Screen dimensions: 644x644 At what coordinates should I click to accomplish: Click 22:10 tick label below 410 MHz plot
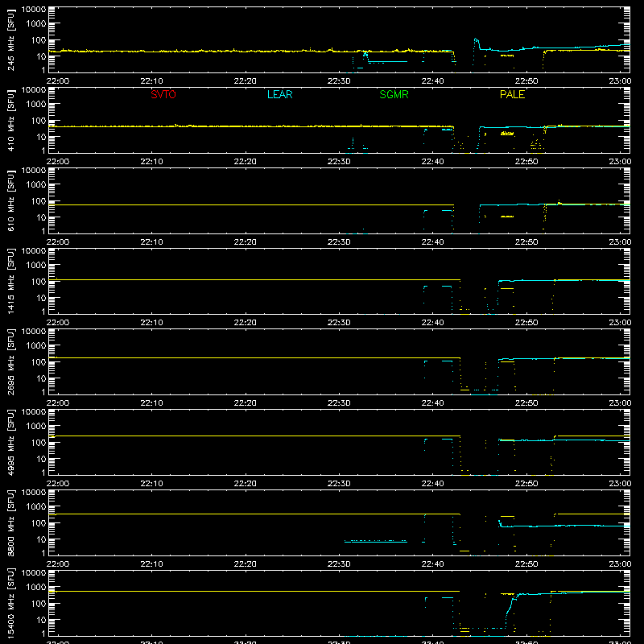[x=151, y=162]
